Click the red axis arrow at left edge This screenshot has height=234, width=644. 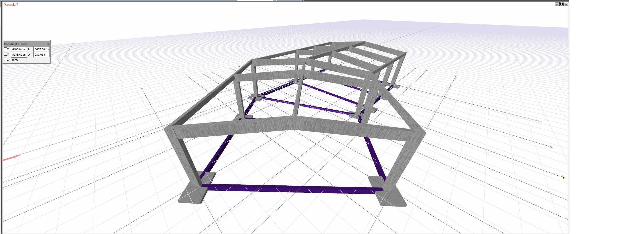[x=11, y=158]
